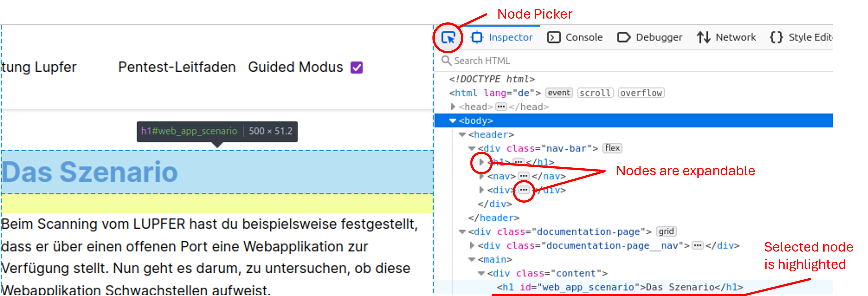Click the scroll badge on the html element
Screen dimensions: 868x296
(595, 93)
